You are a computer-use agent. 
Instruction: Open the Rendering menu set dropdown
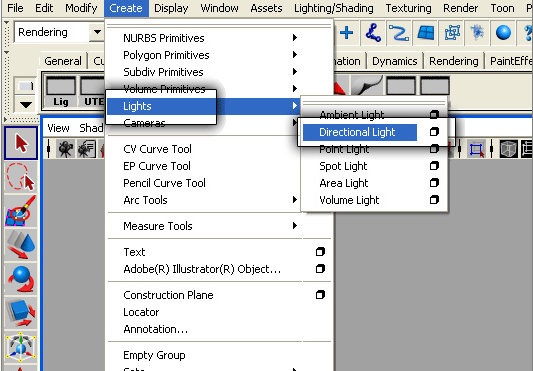97,32
